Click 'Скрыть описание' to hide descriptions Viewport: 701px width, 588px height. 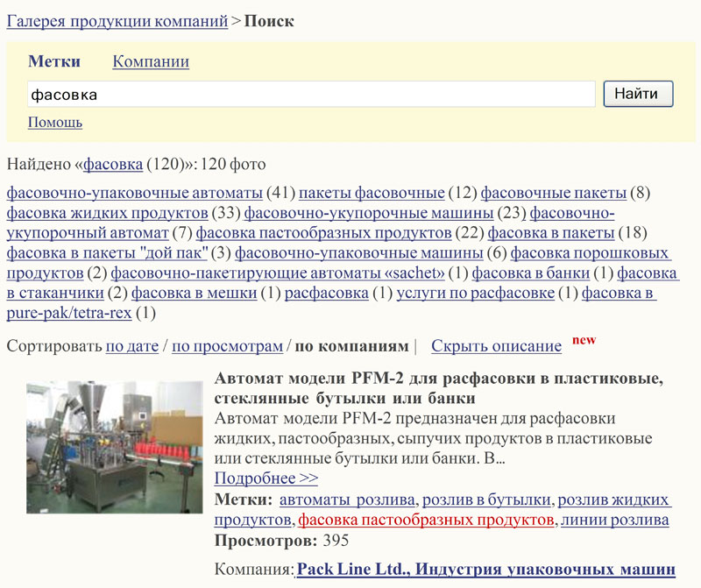coord(496,346)
